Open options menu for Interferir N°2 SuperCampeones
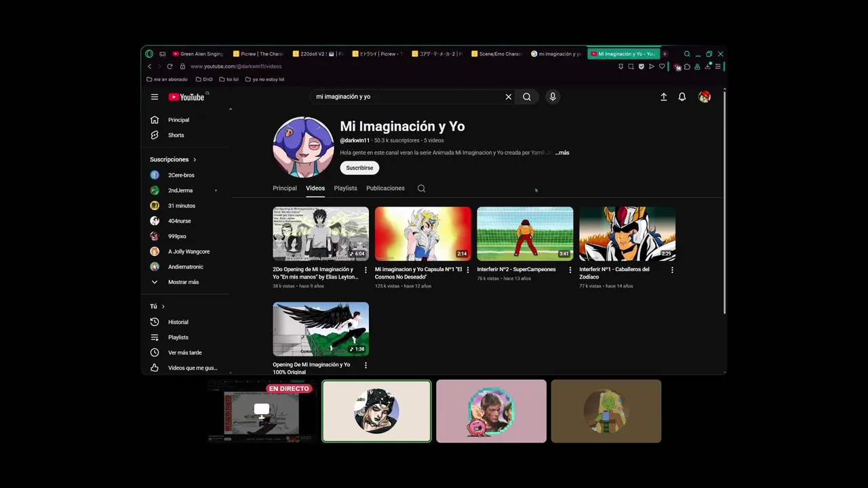Image resolution: width=868 pixels, height=488 pixels. pyautogui.click(x=570, y=270)
